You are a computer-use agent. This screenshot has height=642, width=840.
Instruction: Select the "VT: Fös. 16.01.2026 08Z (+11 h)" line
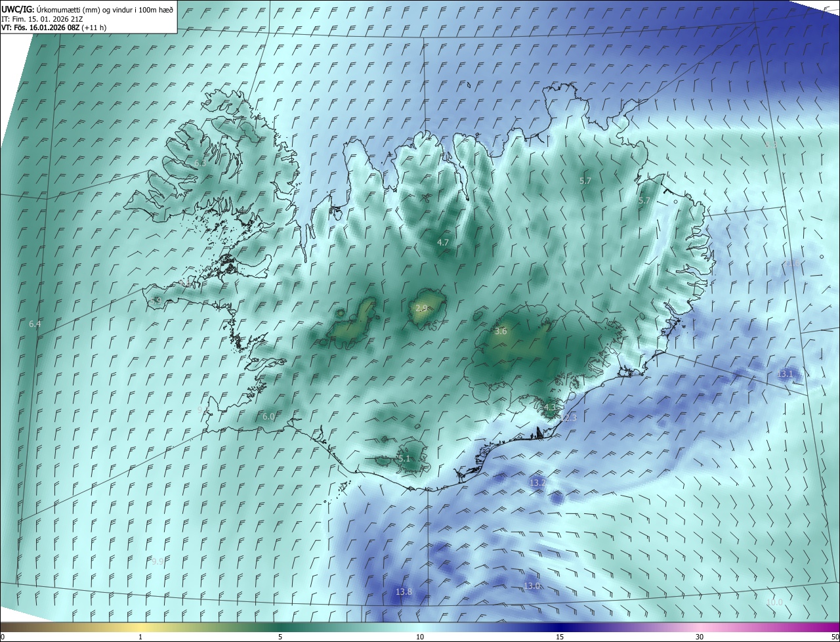click(x=54, y=28)
